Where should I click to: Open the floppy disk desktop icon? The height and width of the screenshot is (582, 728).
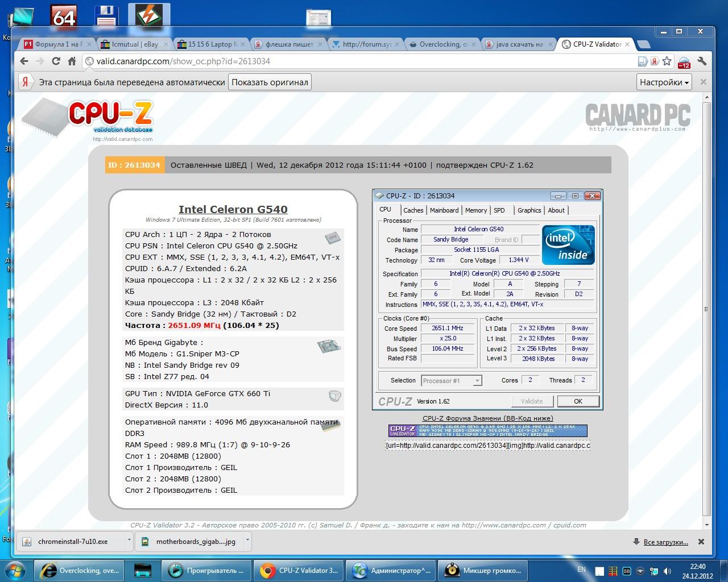pyautogui.click(x=106, y=17)
